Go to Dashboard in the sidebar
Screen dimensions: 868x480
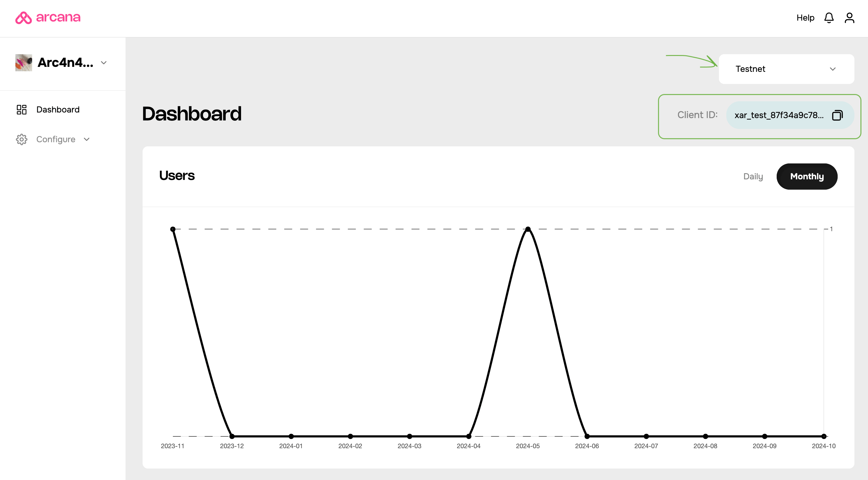pos(58,110)
